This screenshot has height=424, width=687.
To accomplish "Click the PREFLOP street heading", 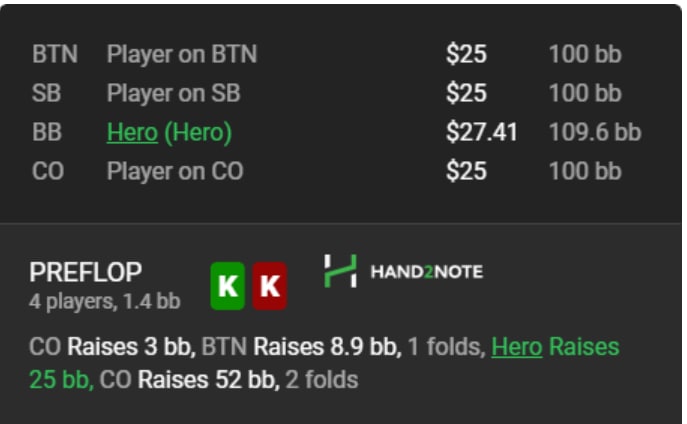I will (86, 273).
